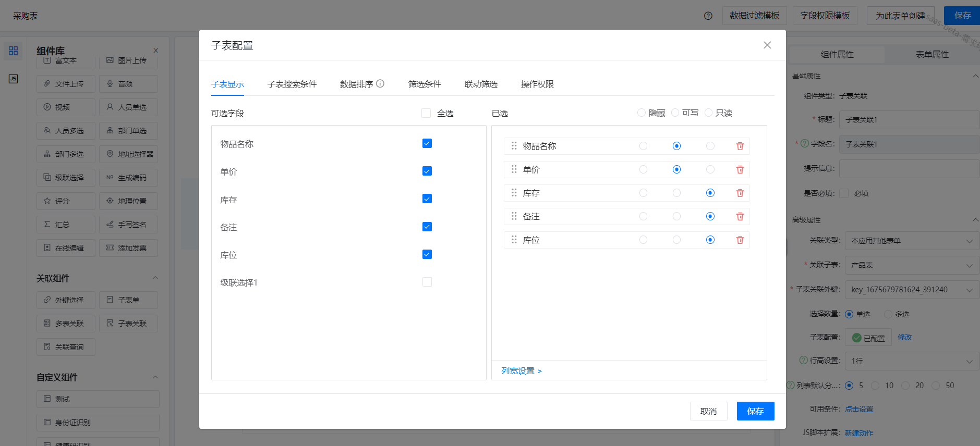Switch to 数据排序 tab
This screenshot has height=446, width=980.
coord(357,84)
